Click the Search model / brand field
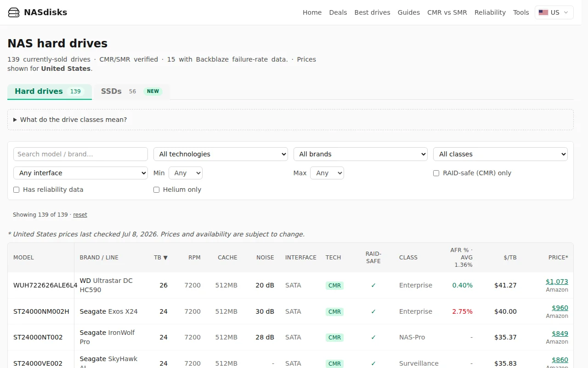Screen dimensions: 588x368 tap(80, 154)
